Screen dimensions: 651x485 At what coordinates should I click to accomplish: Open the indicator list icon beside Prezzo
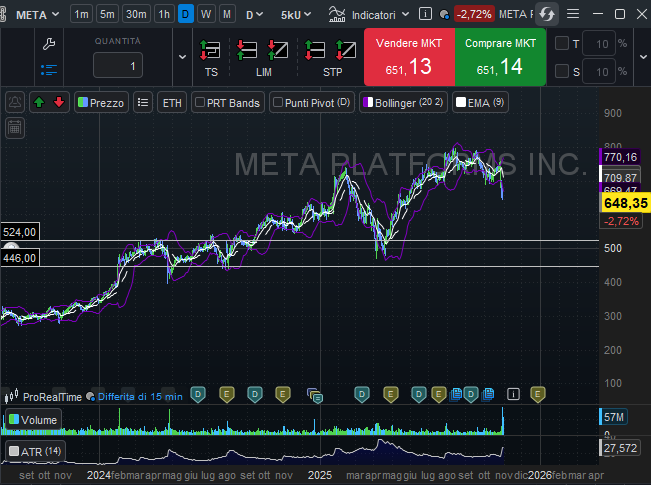click(x=143, y=102)
